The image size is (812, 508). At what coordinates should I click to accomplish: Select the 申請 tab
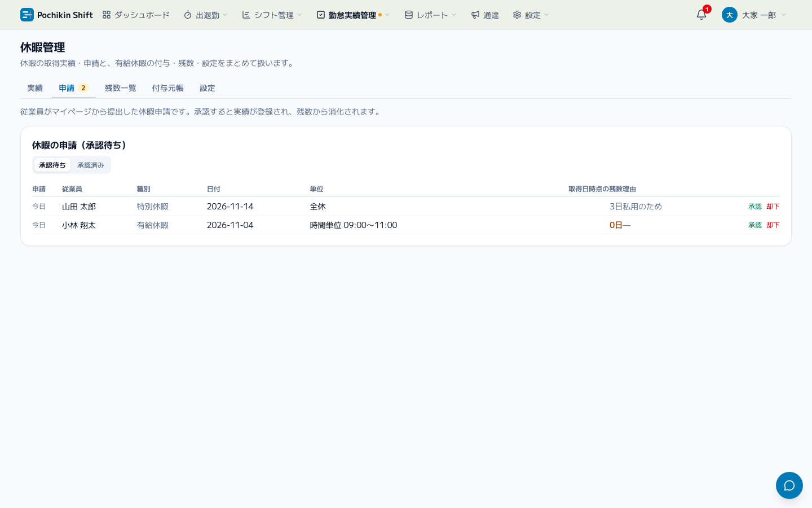pyautogui.click(x=74, y=88)
